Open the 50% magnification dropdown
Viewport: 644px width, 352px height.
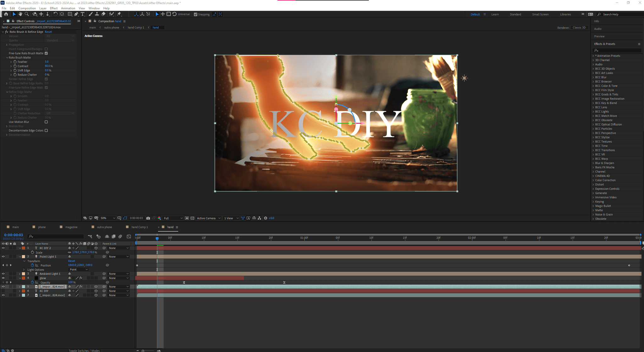tap(108, 218)
